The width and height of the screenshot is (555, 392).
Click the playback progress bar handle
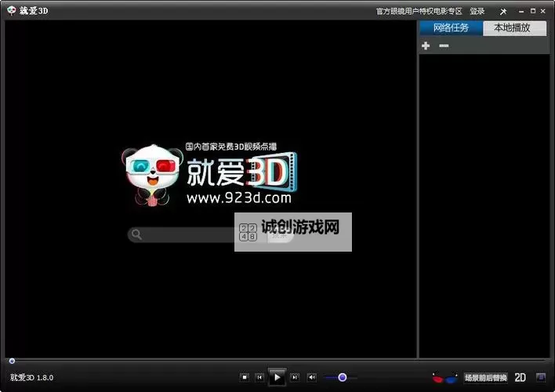12,361
